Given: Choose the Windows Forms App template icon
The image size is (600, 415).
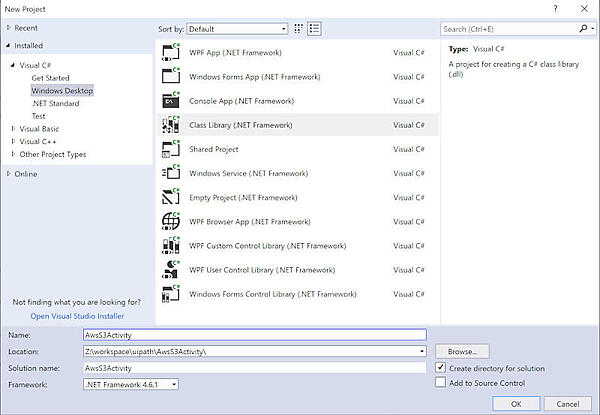Looking at the screenshot, I should tap(169, 76).
